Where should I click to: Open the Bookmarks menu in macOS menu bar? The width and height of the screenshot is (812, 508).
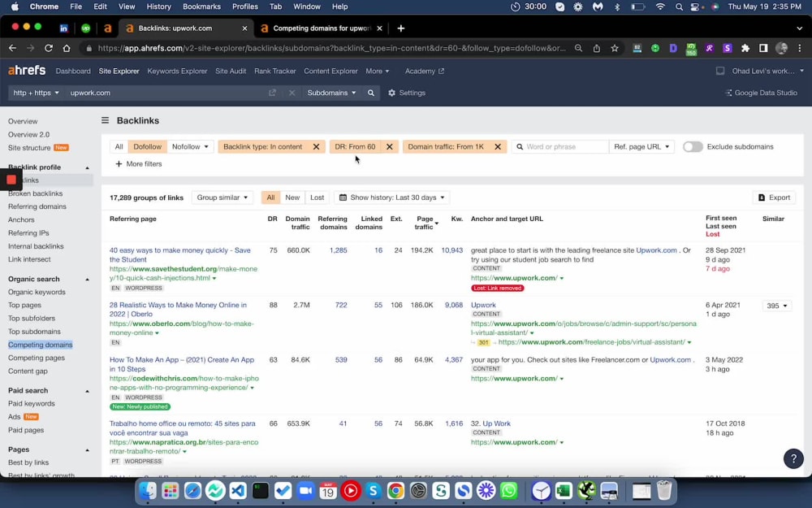[201, 7]
